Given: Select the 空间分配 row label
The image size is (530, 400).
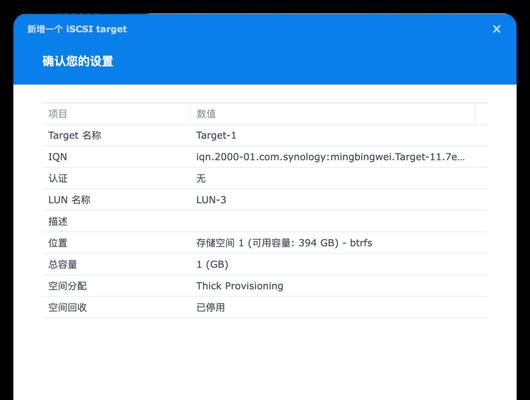Looking at the screenshot, I should [x=68, y=286].
